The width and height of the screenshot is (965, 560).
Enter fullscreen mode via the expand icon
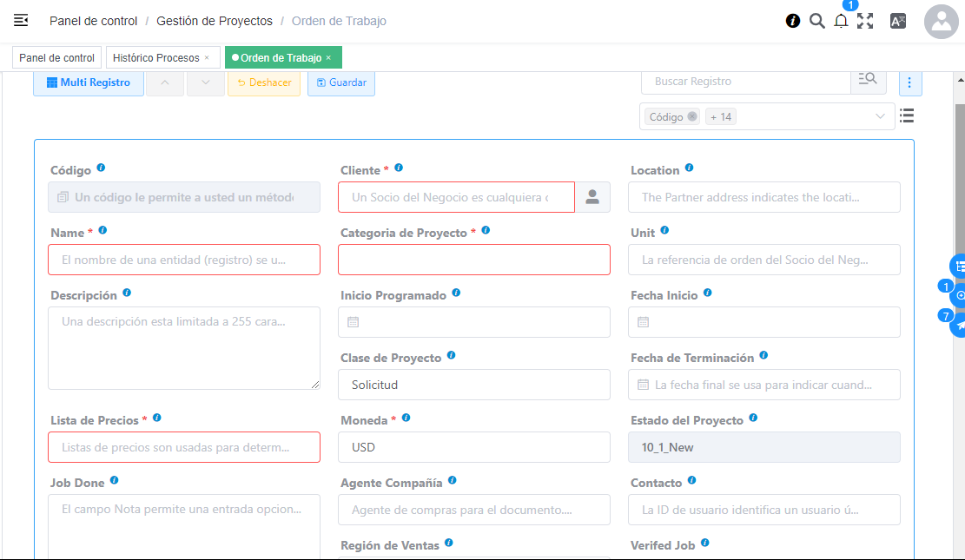[865, 21]
